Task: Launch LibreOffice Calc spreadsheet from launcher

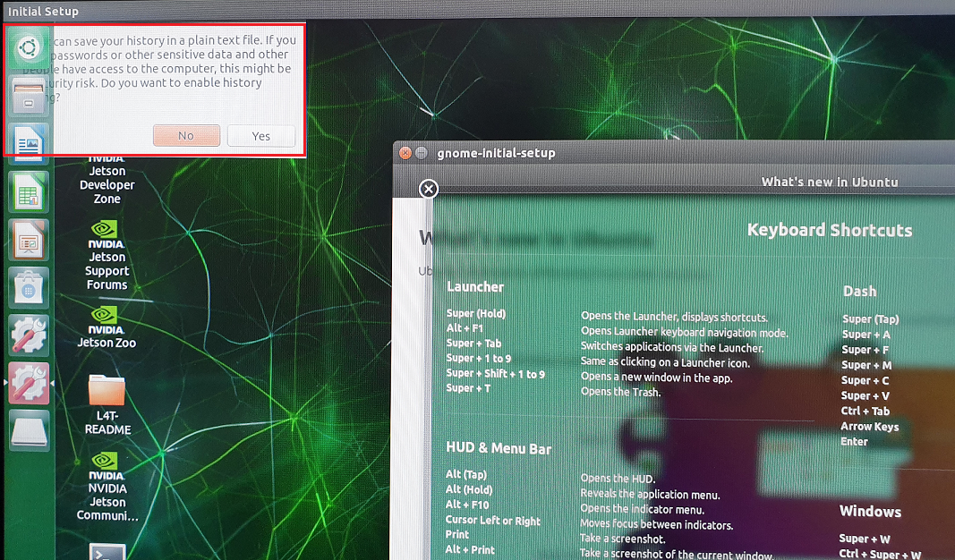Action: coord(29,191)
